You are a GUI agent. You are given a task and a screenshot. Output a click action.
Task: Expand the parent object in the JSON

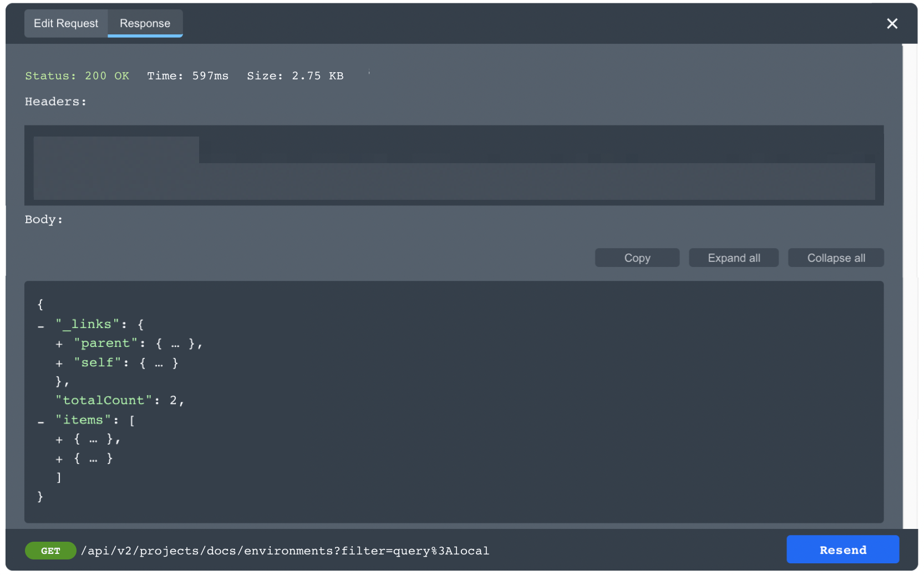point(59,344)
